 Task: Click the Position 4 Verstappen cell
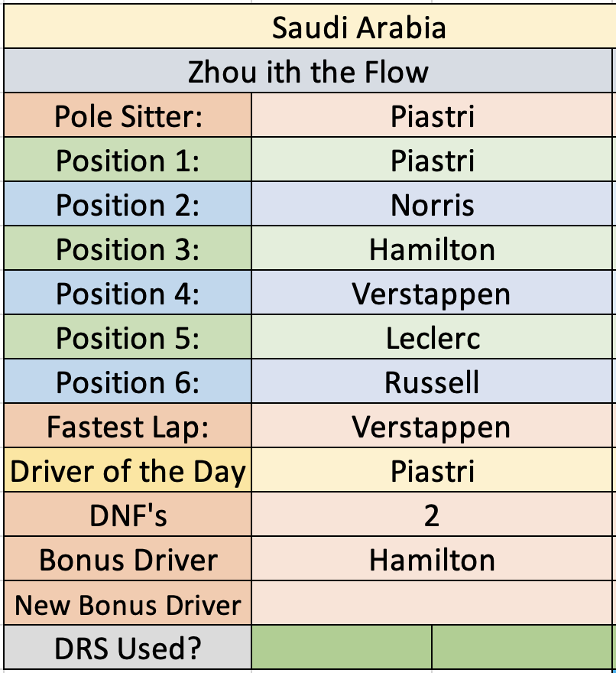(432, 293)
